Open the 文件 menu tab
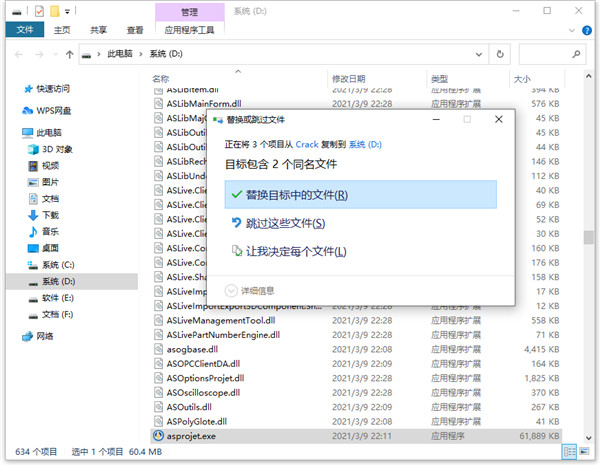Viewport: 600px width, 465px height. click(25, 30)
